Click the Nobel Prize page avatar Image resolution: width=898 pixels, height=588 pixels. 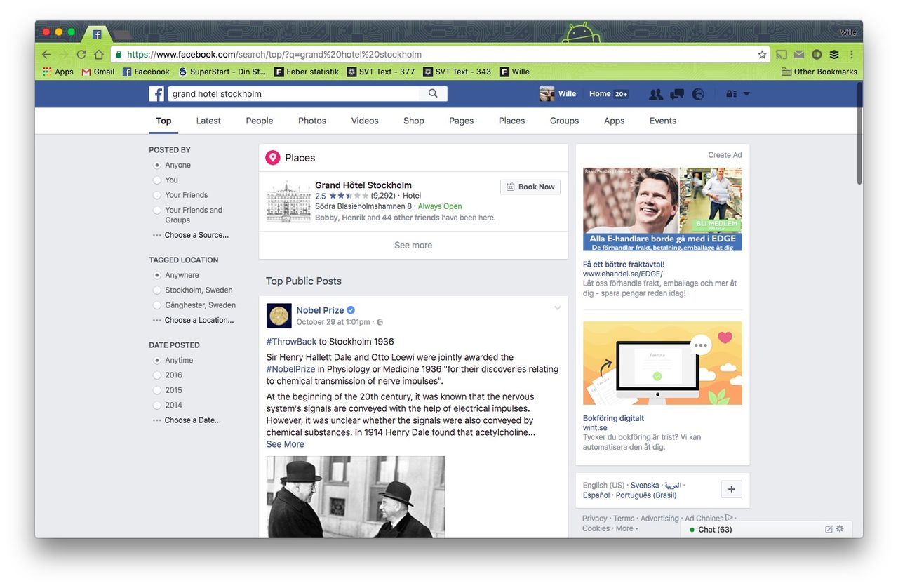tap(279, 316)
